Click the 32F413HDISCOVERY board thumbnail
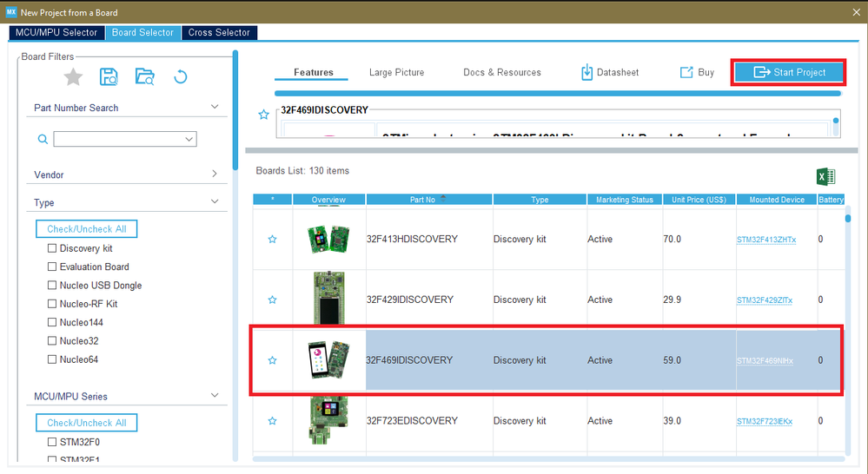This screenshot has width=868, height=474. (x=328, y=239)
